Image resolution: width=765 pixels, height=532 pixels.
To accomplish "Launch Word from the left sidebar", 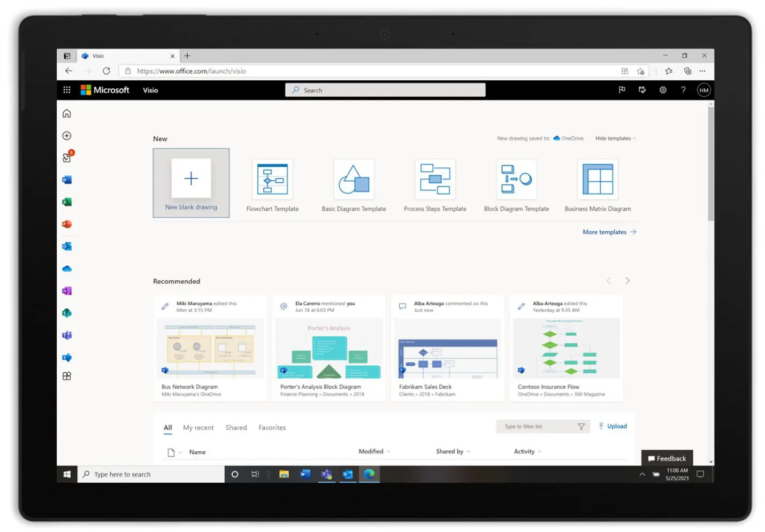I will [67, 180].
